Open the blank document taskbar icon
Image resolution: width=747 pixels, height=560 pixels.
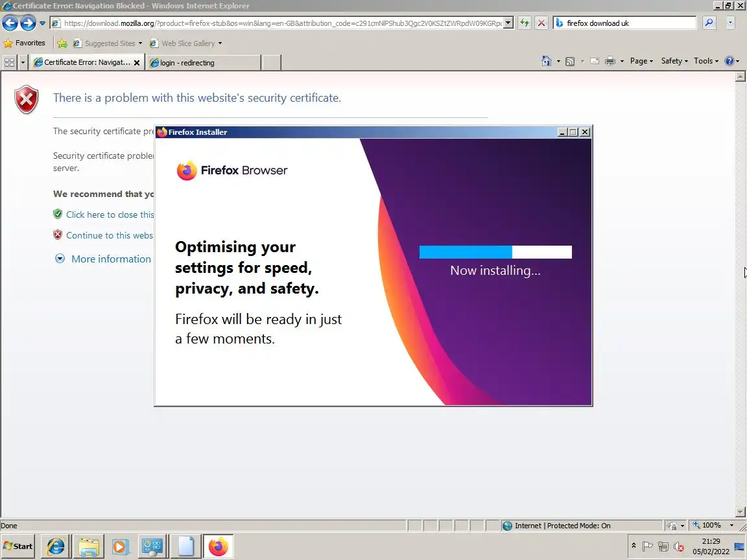click(x=186, y=546)
